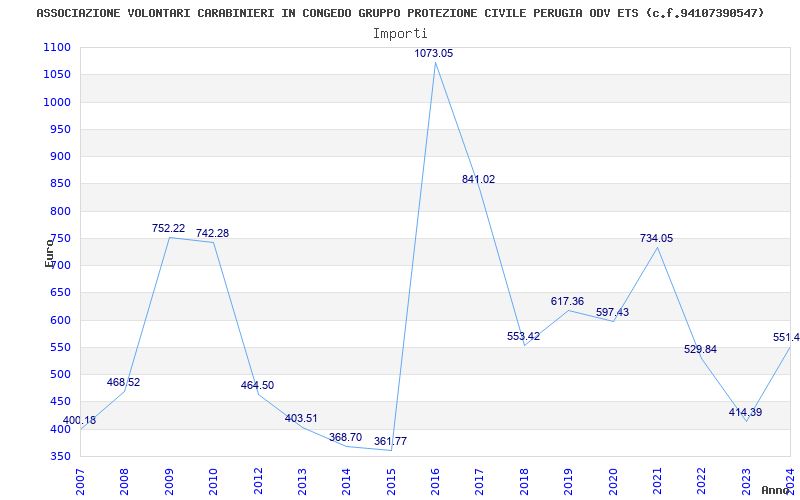Image resolution: width=800 pixels, height=500 pixels.
Task: Click the 368.70 data label
Action: [x=345, y=437]
